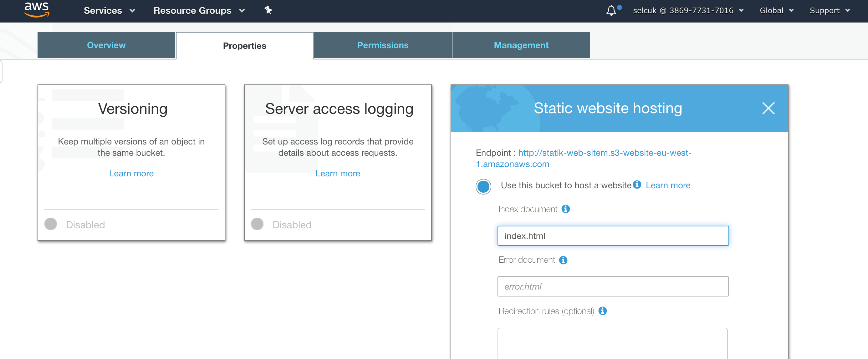
Task: Click the AWS logo home icon
Action: click(x=37, y=9)
